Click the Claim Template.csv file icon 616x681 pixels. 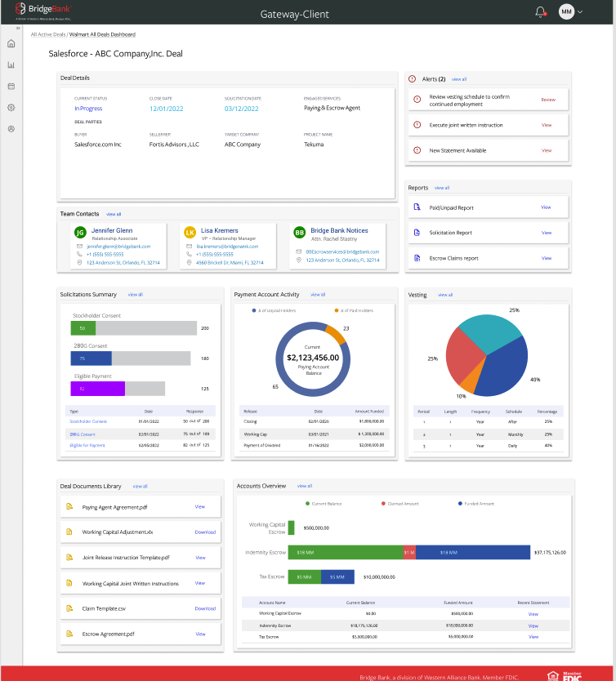pos(69,608)
